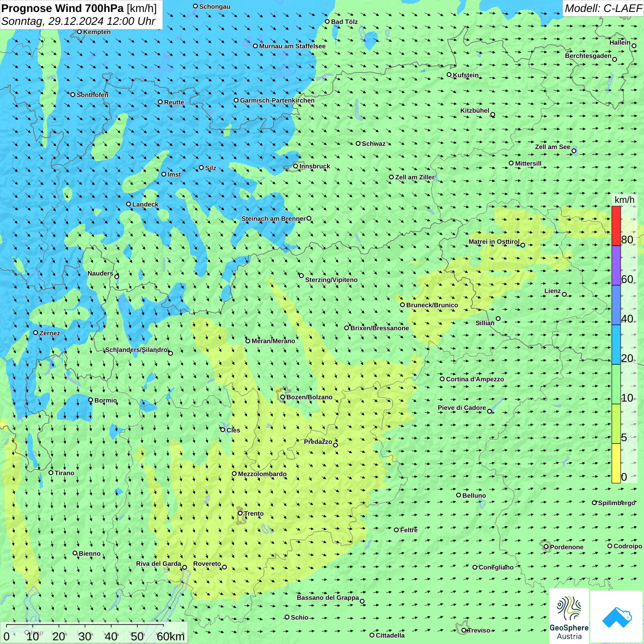Click the Pordenone label

pyautogui.click(x=567, y=547)
